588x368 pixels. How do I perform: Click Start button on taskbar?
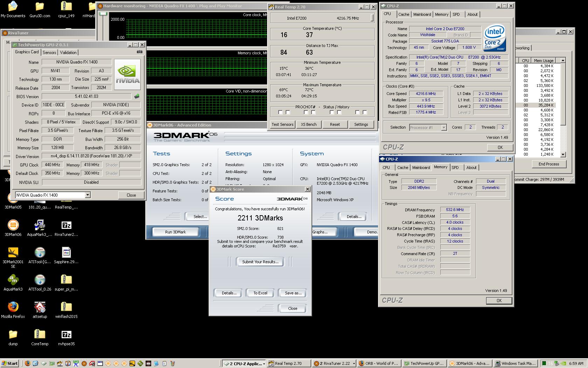[x=10, y=363]
